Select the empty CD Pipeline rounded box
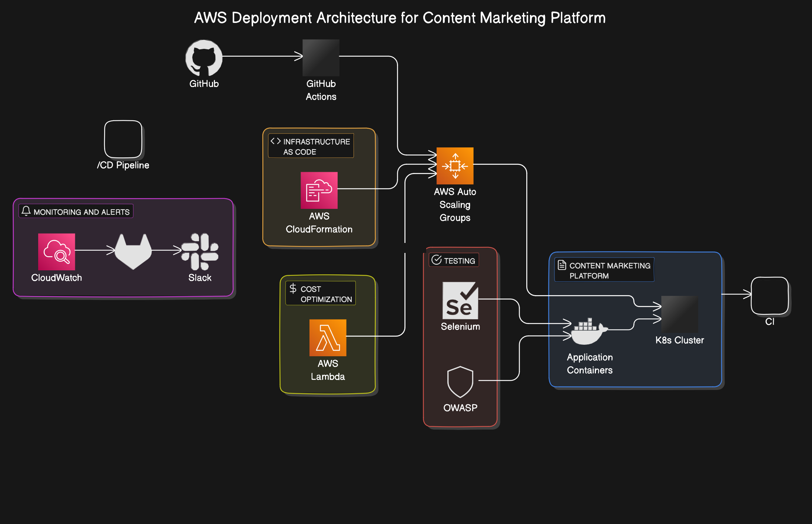Screen dimensions: 812x524 tap(123, 139)
